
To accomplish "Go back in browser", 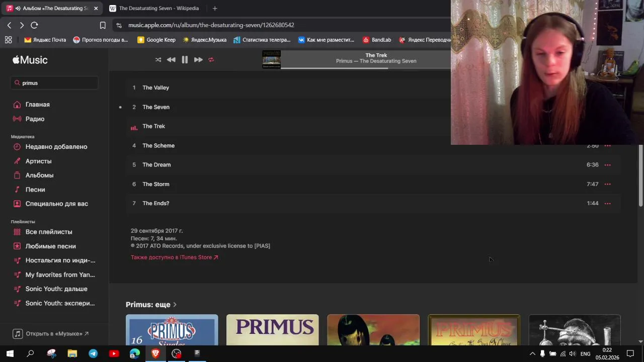I will 9,25.
